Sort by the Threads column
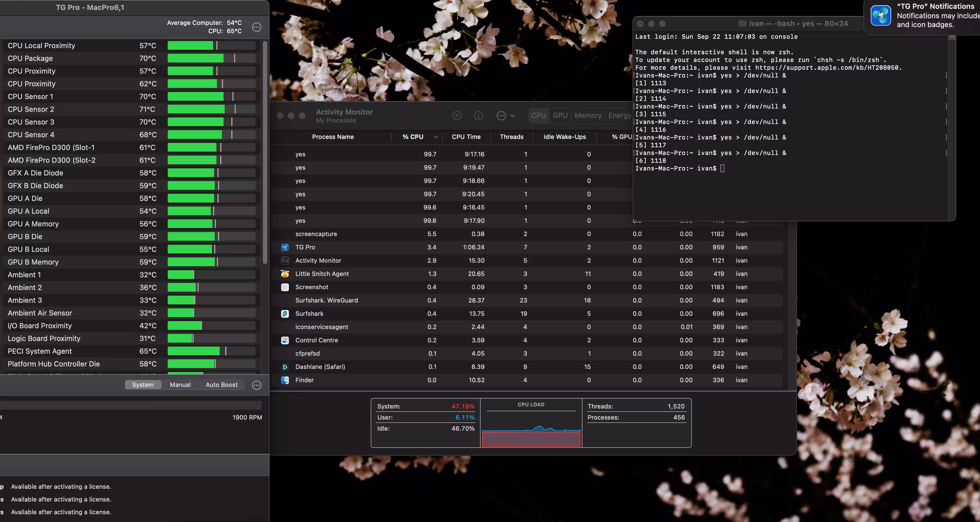 tap(511, 137)
